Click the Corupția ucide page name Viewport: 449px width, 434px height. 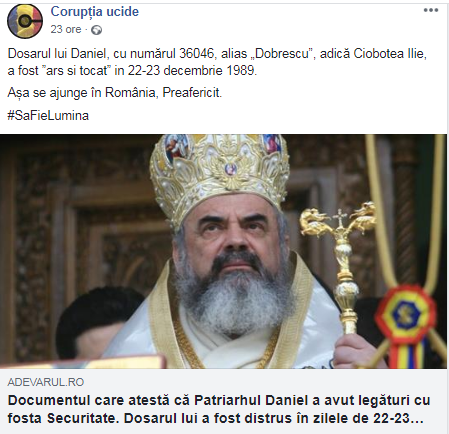(x=95, y=12)
